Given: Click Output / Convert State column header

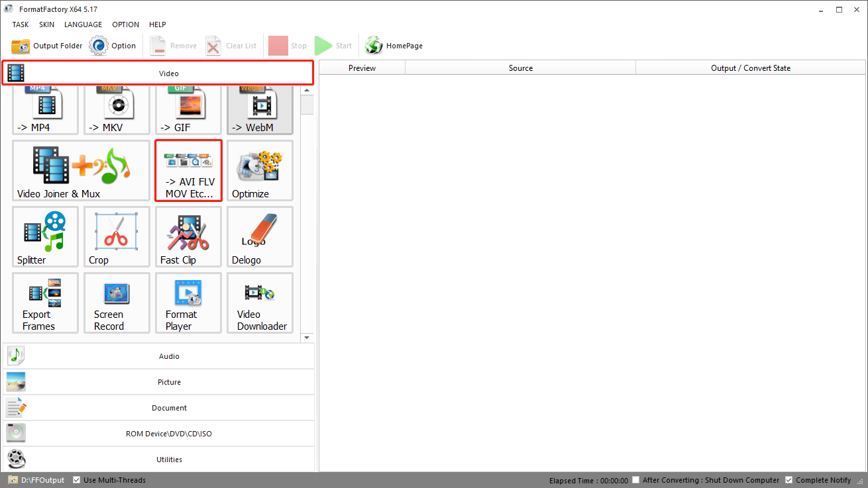Looking at the screenshot, I should point(751,68).
